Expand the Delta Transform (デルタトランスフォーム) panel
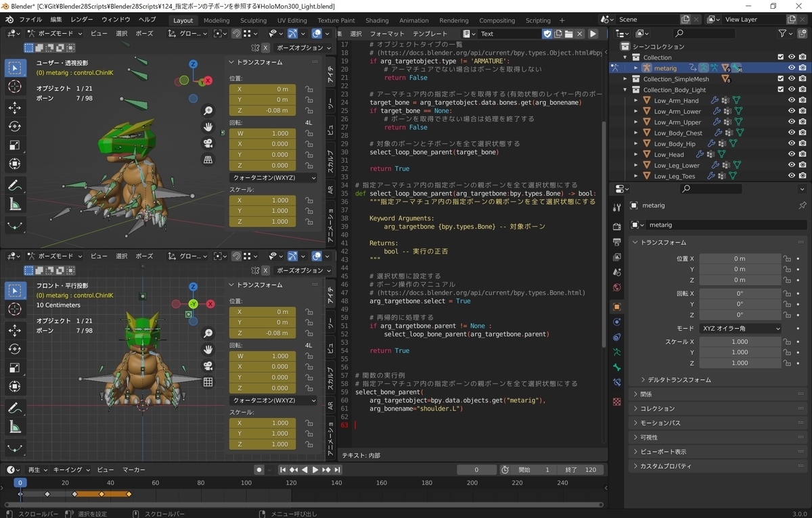This screenshot has height=518, width=812. [x=679, y=380]
